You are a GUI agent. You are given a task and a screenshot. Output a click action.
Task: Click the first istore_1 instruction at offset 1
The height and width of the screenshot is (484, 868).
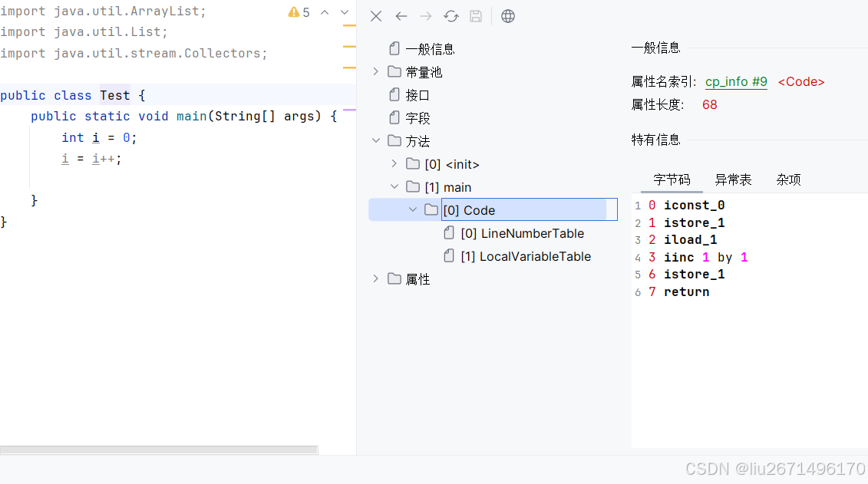695,222
